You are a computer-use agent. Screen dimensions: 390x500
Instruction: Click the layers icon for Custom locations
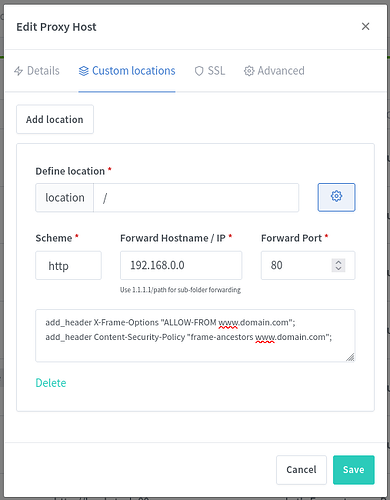[84, 71]
